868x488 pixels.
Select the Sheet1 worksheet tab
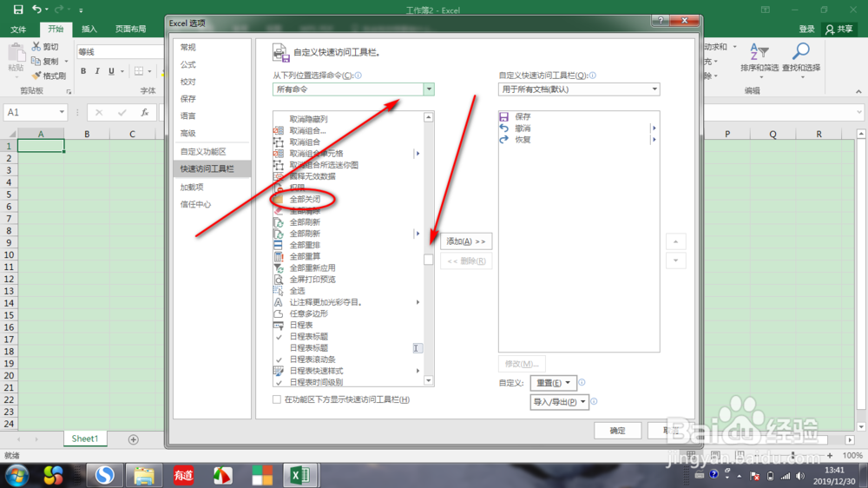pos(85,439)
